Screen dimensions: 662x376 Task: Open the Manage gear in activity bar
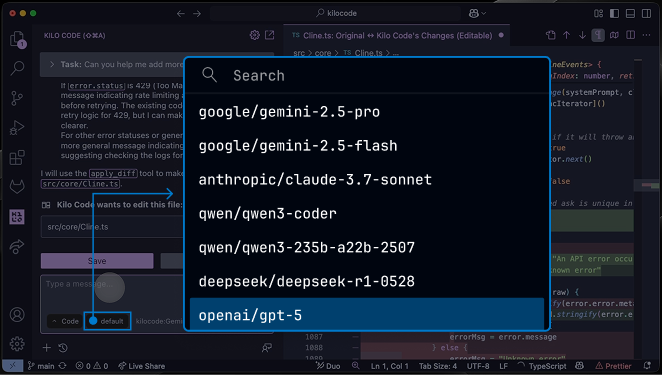tap(17, 344)
